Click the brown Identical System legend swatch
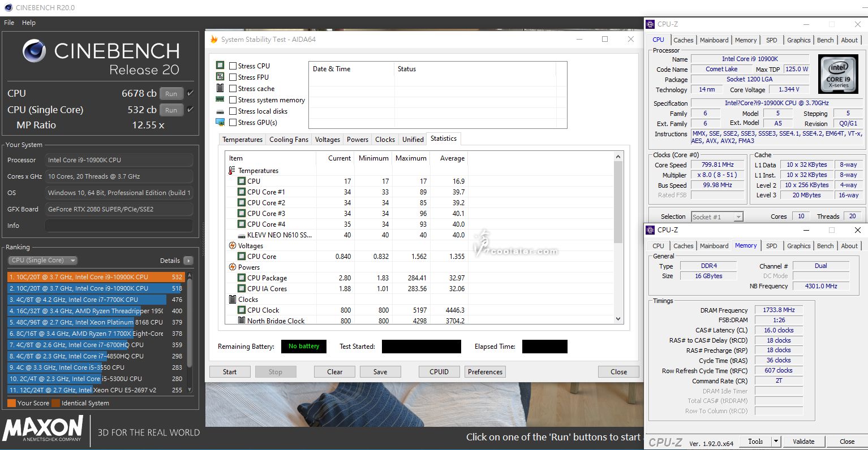This screenshot has height=450, width=868. (55, 403)
